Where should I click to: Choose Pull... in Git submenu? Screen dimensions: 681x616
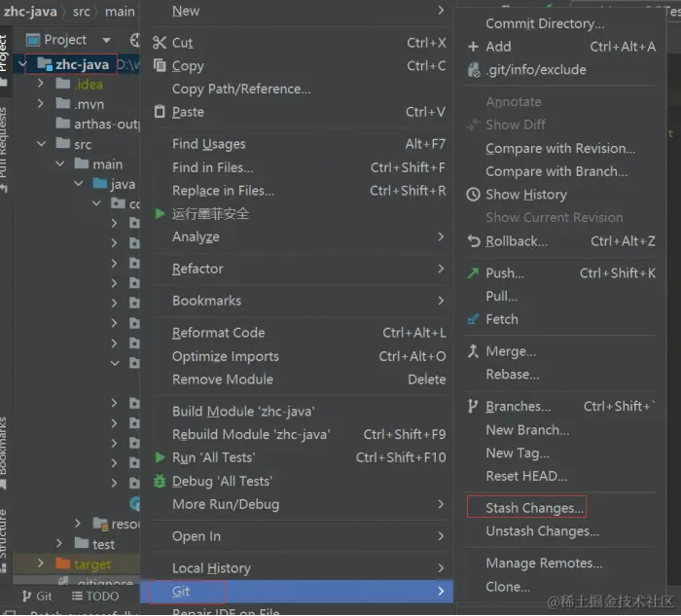pos(560,296)
